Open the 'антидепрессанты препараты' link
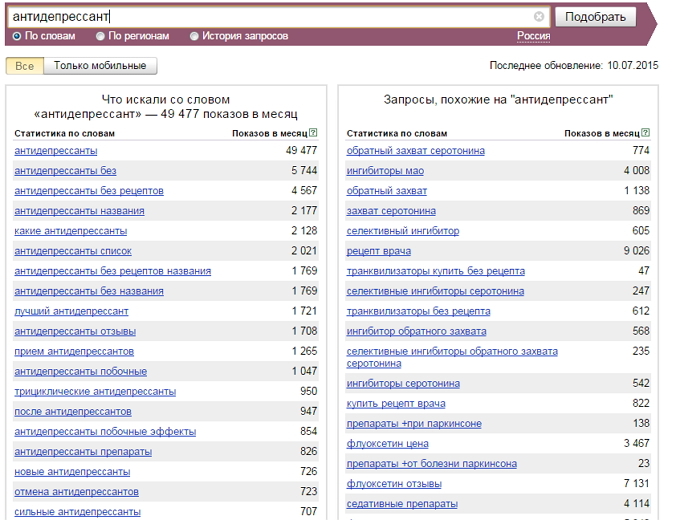 pyautogui.click(x=83, y=452)
